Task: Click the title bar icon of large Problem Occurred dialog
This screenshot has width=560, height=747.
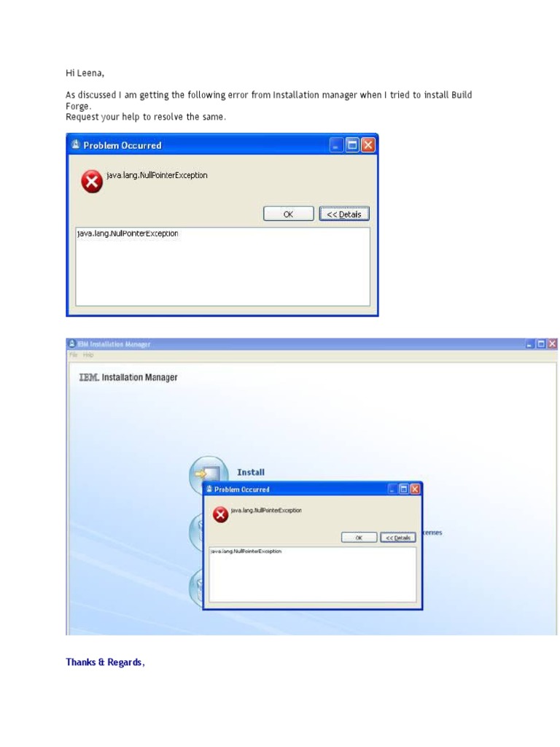Action: [x=75, y=144]
